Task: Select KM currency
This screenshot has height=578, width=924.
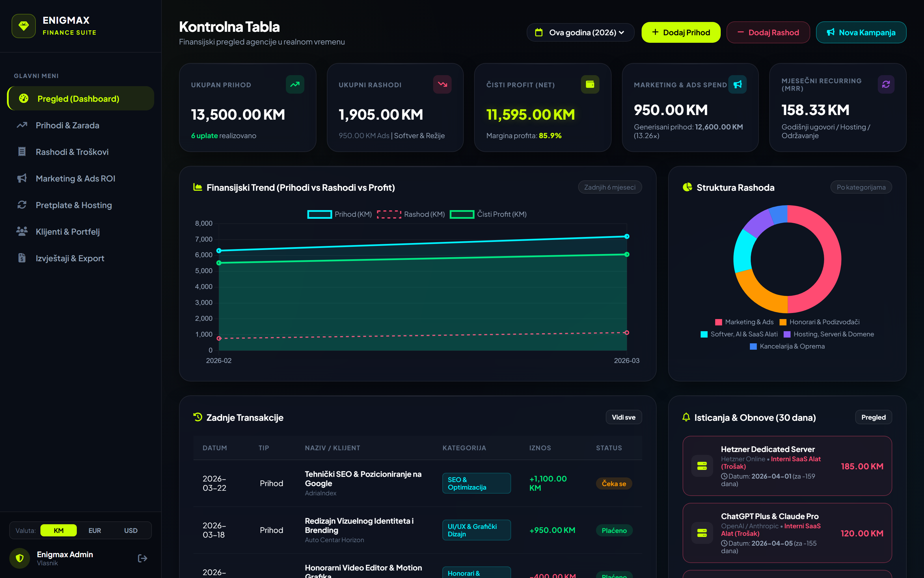Action: tap(58, 531)
